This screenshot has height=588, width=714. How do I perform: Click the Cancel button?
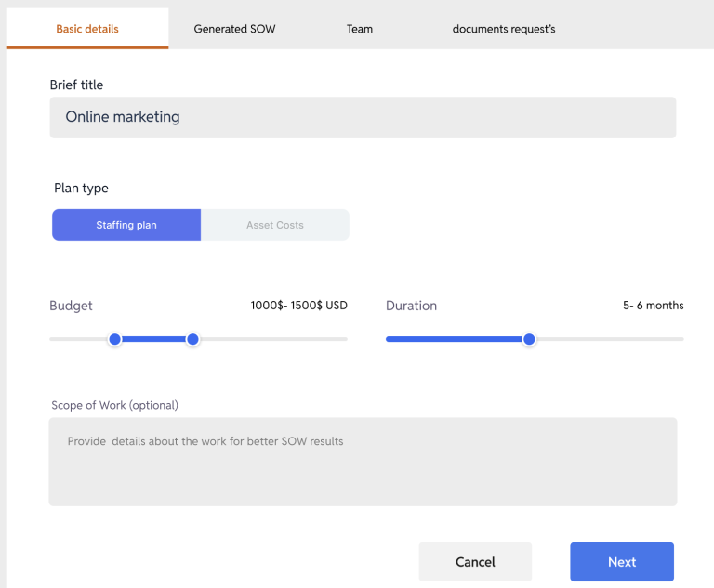(x=475, y=562)
